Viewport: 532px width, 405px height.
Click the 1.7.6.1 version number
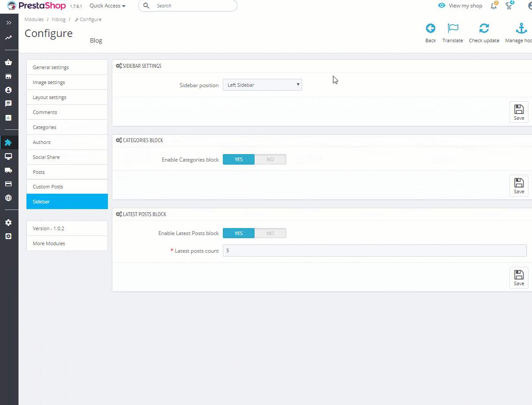pos(76,7)
